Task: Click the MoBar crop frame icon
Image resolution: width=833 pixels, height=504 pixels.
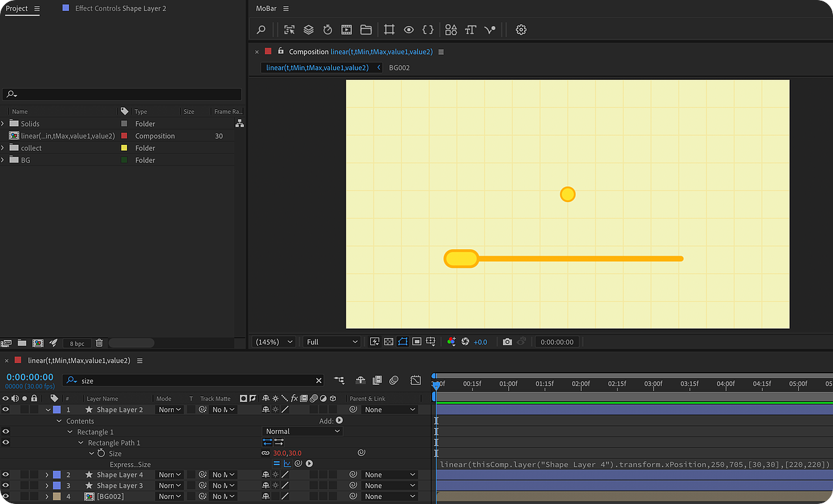Action: (389, 29)
